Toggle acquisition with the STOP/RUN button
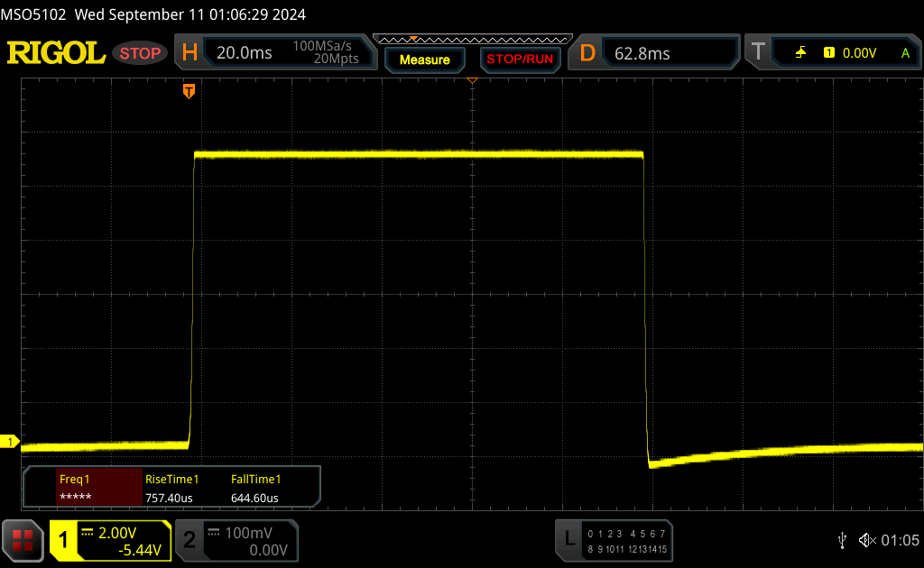The height and width of the screenshot is (568, 924). [519, 60]
